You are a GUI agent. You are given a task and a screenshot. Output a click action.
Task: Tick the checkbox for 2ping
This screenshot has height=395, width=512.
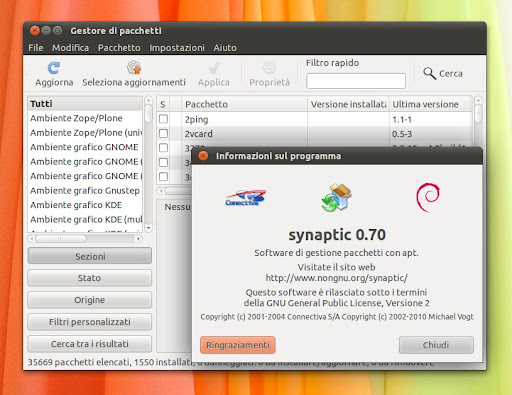tap(163, 119)
